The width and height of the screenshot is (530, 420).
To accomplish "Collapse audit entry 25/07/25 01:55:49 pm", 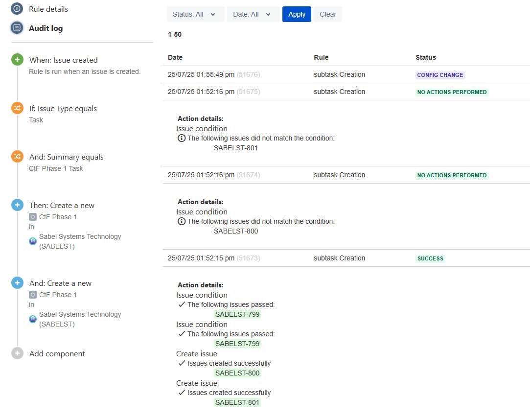I will 346,74.
